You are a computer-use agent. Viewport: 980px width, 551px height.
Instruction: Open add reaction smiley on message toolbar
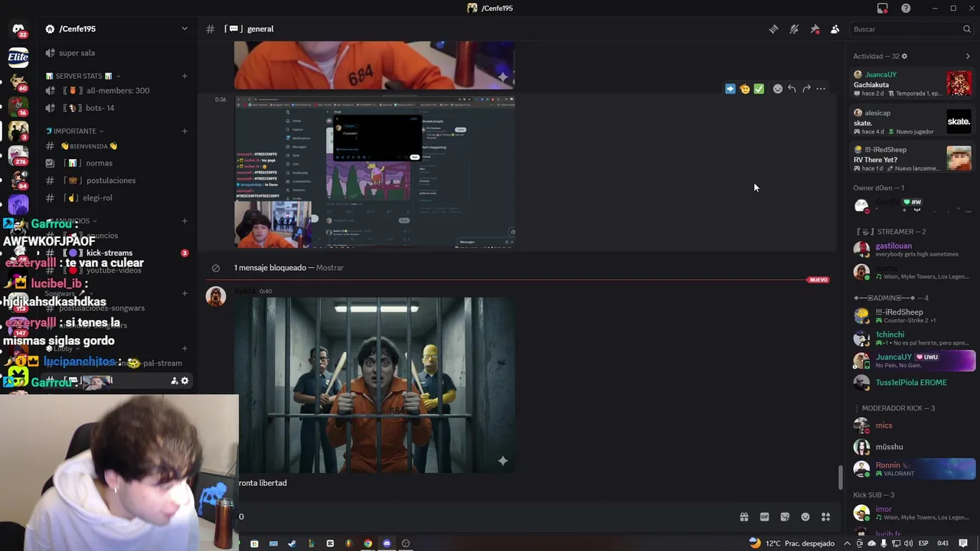tap(778, 89)
